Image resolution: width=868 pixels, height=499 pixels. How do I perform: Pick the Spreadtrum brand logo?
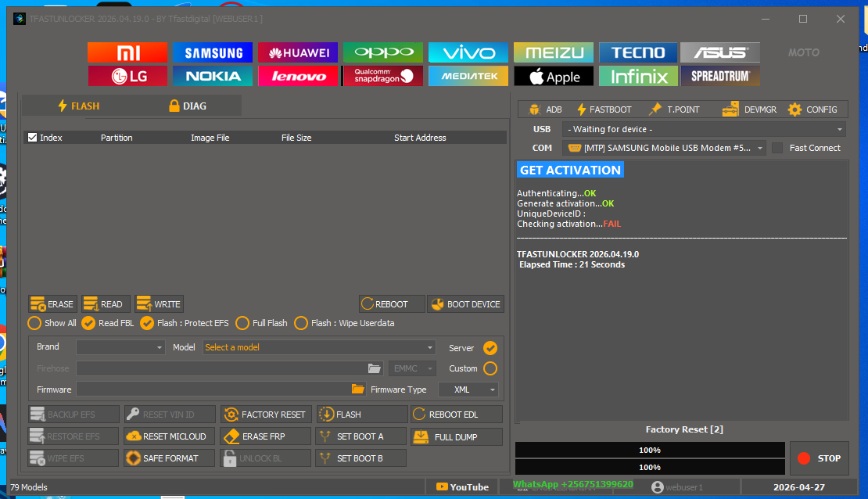(720, 76)
